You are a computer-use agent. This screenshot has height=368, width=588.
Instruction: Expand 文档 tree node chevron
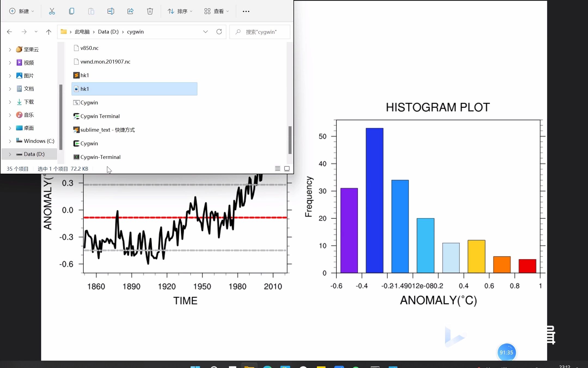point(10,89)
